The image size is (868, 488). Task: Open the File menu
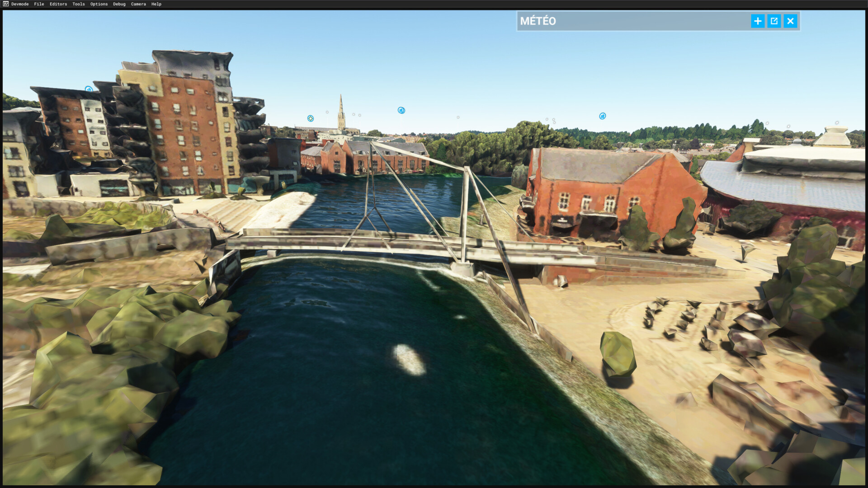point(39,4)
